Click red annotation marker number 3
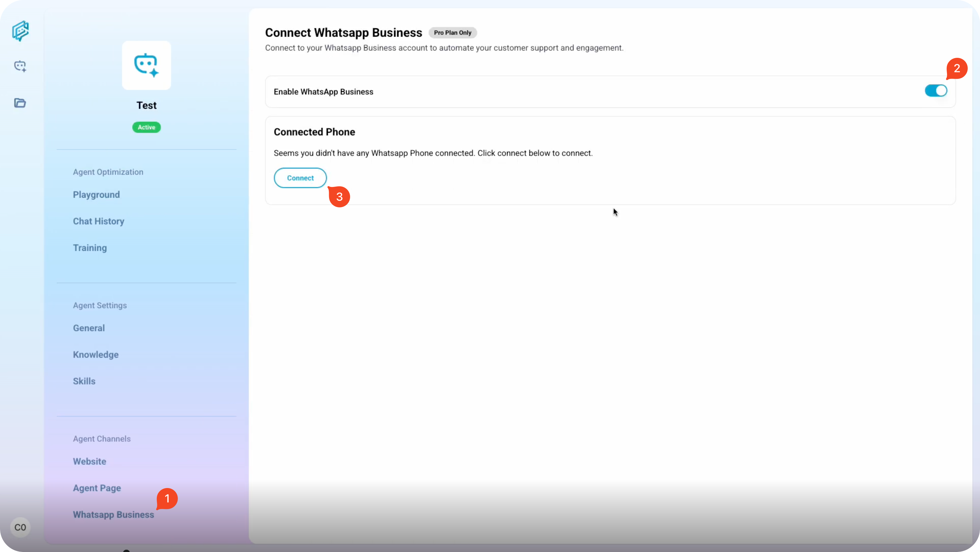 tap(339, 197)
